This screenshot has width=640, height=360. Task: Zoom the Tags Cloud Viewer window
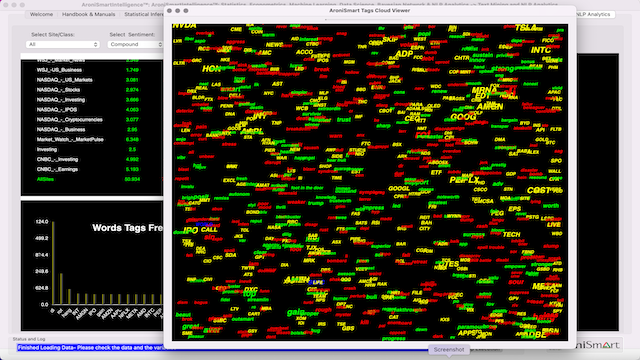tap(186, 11)
